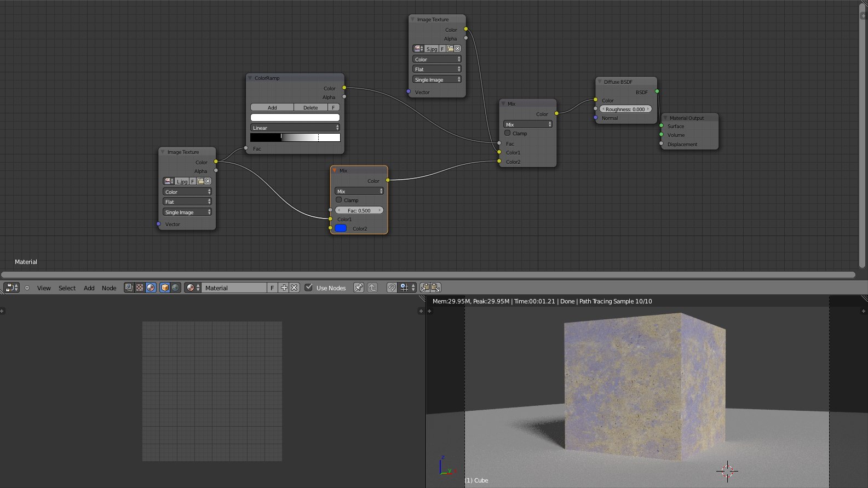
Task: Click Add in ColorRamp node
Action: (x=272, y=107)
